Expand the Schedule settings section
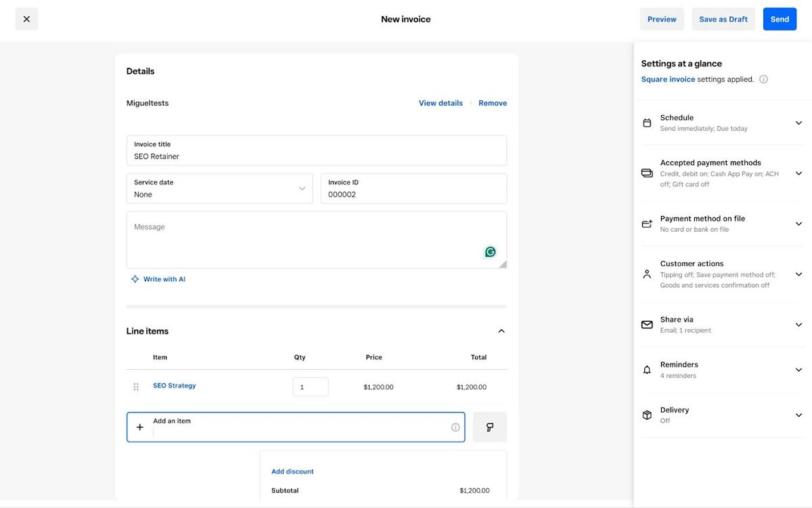This screenshot has height=508, width=812. (798, 123)
